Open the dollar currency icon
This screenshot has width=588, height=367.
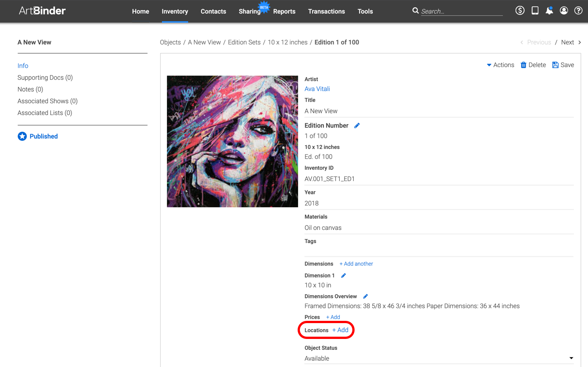coord(520,10)
